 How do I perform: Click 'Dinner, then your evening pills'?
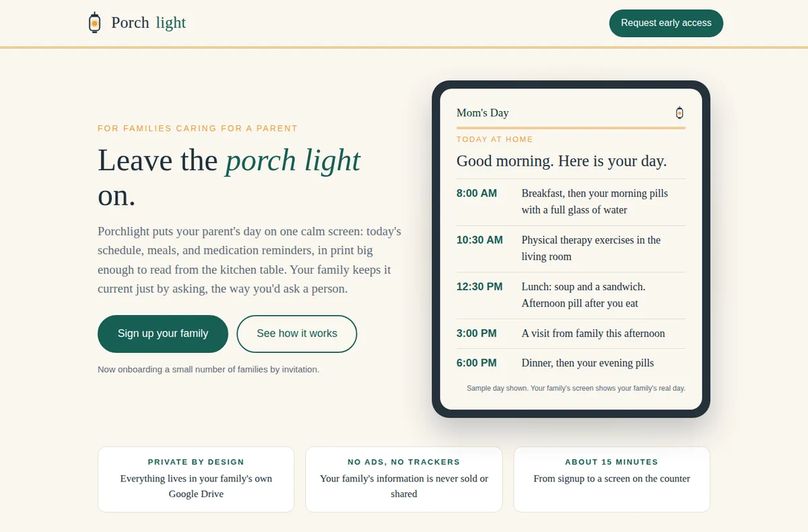[588, 363]
